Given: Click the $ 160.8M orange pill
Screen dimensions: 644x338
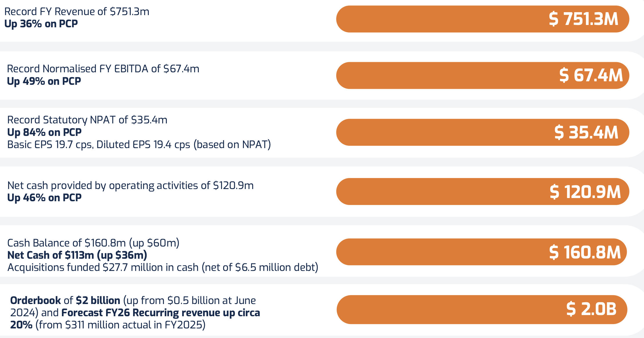Looking at the screenshot, I should point(481,252).
